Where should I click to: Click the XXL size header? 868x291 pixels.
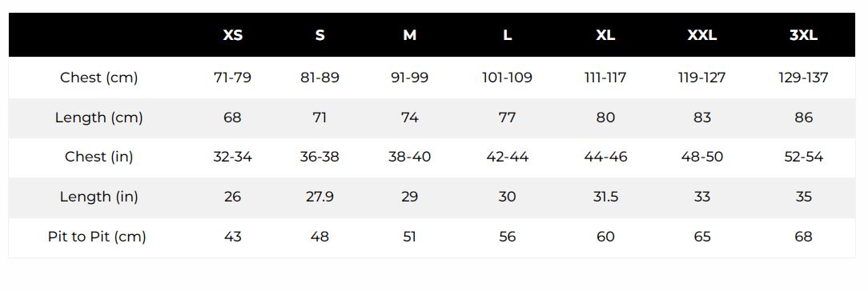(x=702, y=35)
